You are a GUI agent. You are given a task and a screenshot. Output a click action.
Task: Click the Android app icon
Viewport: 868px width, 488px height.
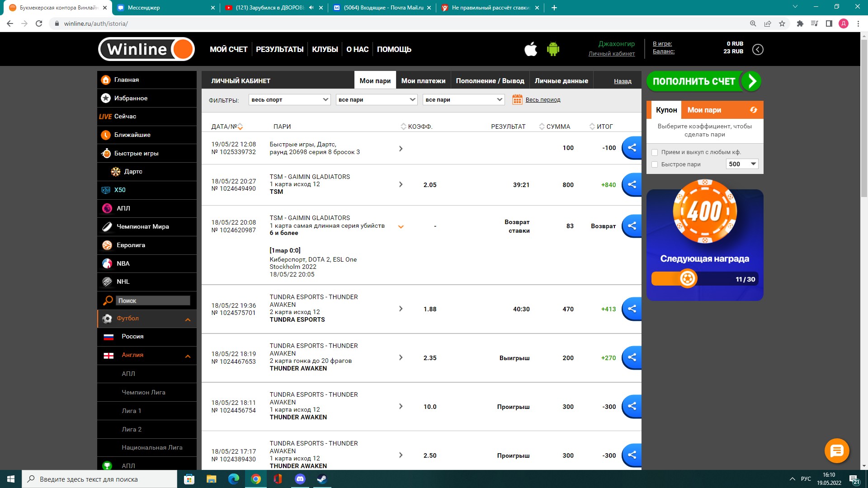point(553,49)
